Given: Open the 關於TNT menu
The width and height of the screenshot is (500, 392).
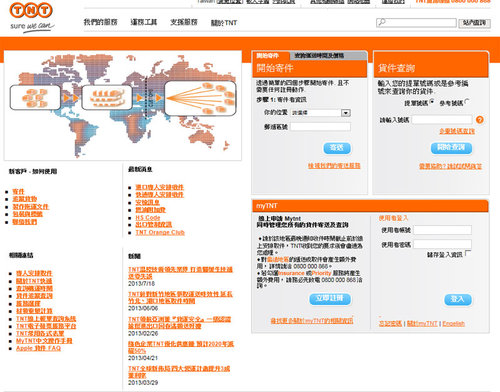Looking at the screenshot, I should 224,23.
